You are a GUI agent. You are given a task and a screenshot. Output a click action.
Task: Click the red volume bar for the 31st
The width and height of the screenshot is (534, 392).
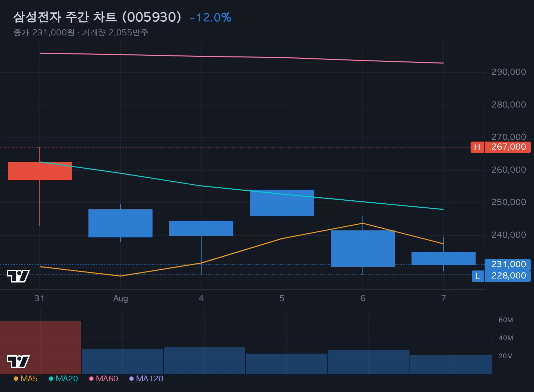point(40,348)
